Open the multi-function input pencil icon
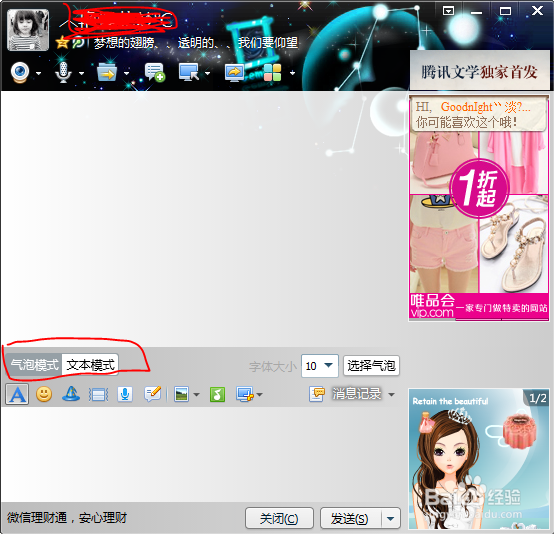The image size is (554, 534). [x=153, y=394]
